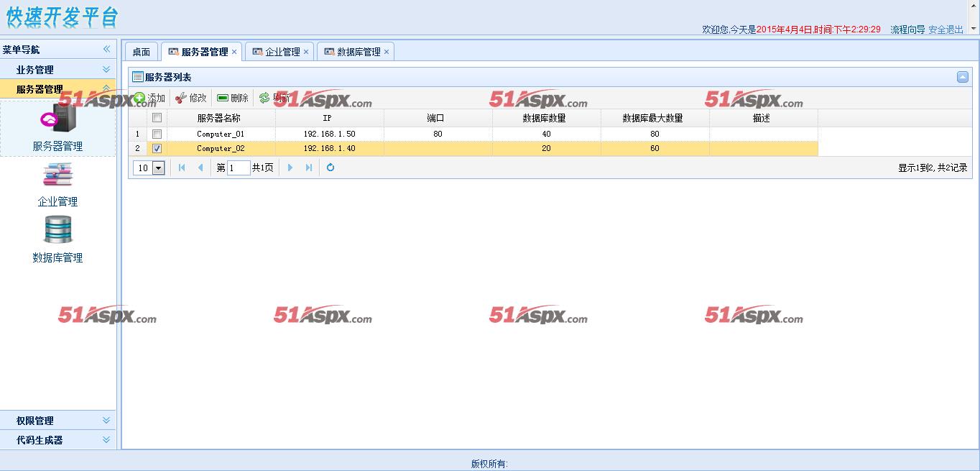The height and width of the screenshot is (471, 980).
Task: Open the 服务器管理 server icon in the sidebar
Action: point(57,119)
